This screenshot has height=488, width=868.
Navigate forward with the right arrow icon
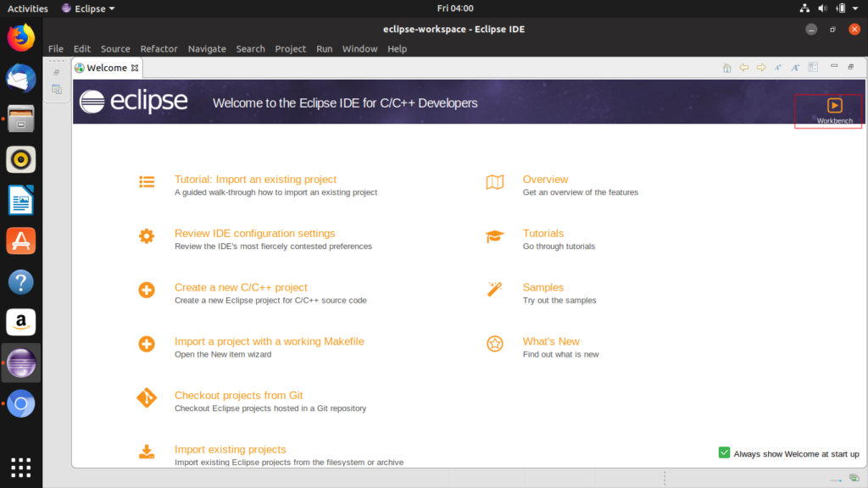tap(761, 68)
